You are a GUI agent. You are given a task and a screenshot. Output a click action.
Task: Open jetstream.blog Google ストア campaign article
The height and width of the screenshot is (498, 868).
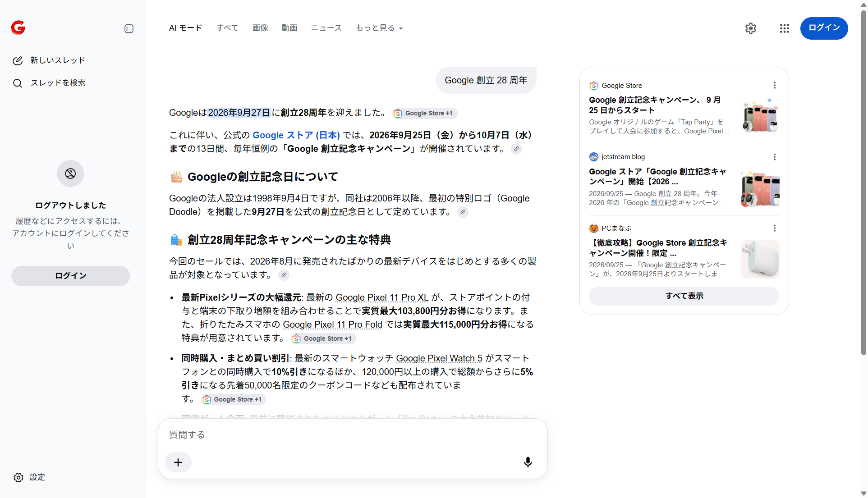coord(657,177)
